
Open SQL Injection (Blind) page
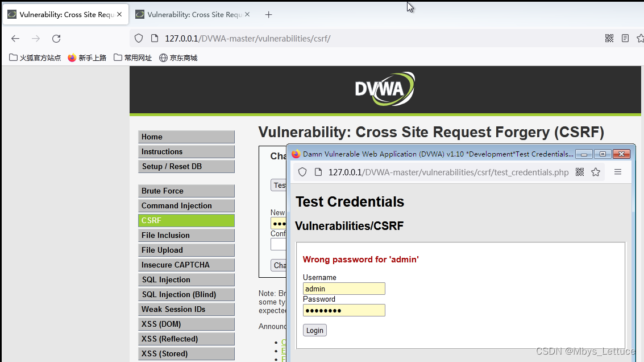click(x=186, y=294)
